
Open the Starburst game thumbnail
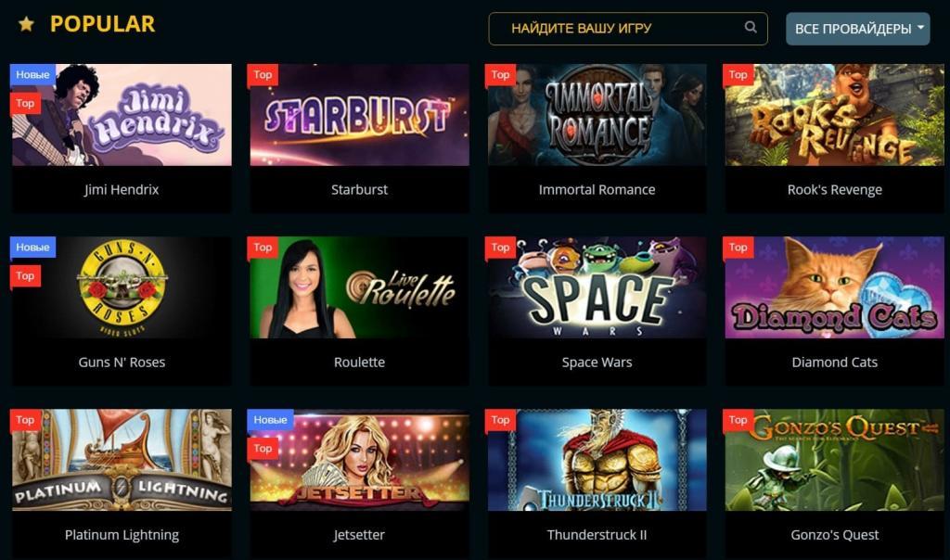(x=359, y=115)
